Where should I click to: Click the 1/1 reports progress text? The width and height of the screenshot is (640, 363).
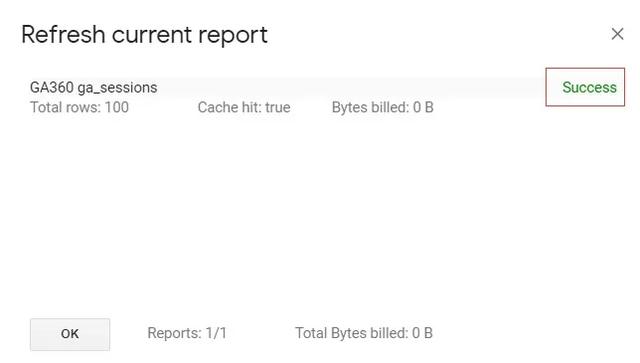pyautogui.click(x=216, y=333)
